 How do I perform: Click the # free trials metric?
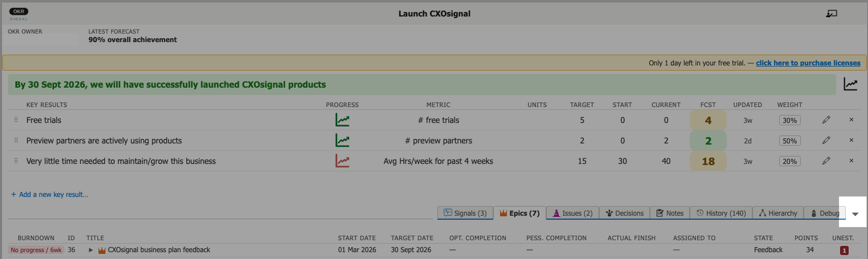coord(439,120)
